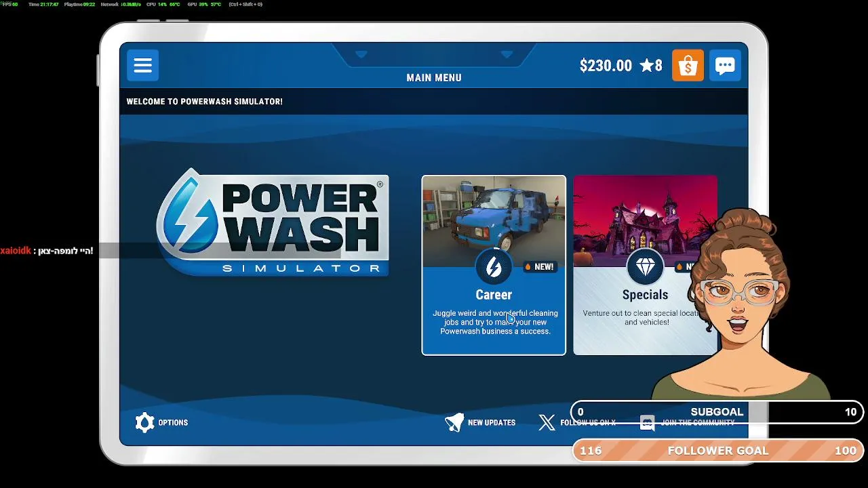This screenshot has width=868, height=488.
Task: Click the star rating showing 8
Action: tap(651, 66)
